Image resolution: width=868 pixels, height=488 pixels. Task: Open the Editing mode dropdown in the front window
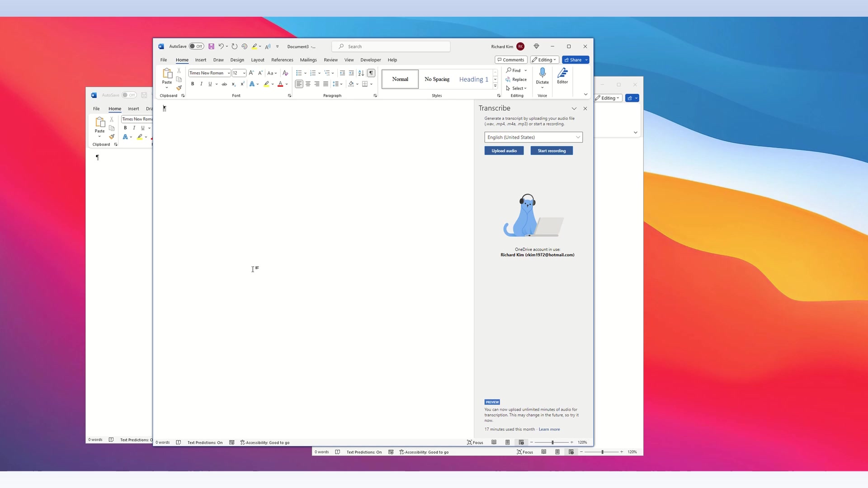tap(545, 60)
